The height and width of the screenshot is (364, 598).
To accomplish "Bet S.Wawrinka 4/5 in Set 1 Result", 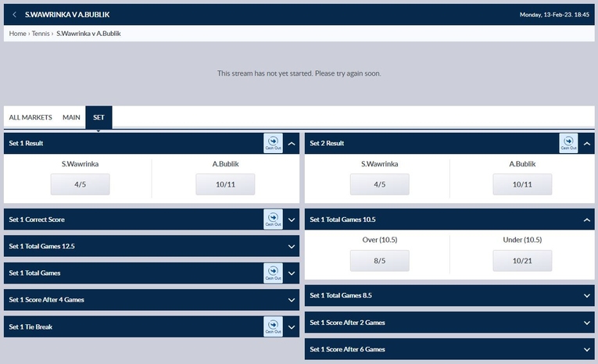I will (80, 184).
